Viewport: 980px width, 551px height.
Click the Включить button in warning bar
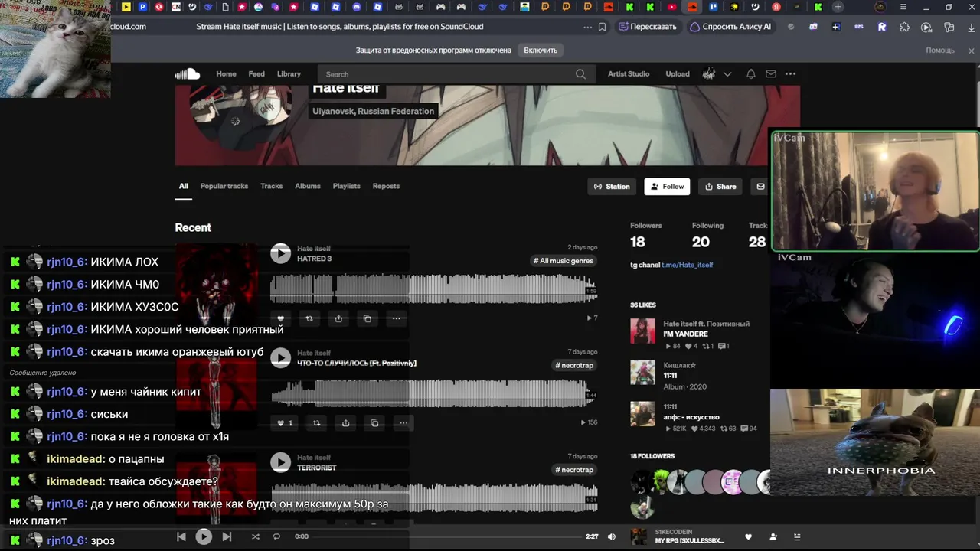pos(541,51)
